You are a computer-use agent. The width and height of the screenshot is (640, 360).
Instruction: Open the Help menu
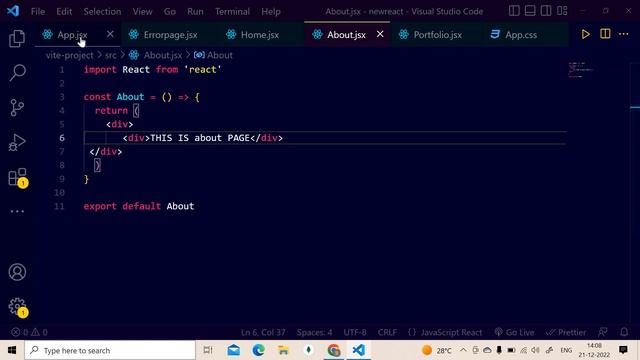[x=271, y=11]
